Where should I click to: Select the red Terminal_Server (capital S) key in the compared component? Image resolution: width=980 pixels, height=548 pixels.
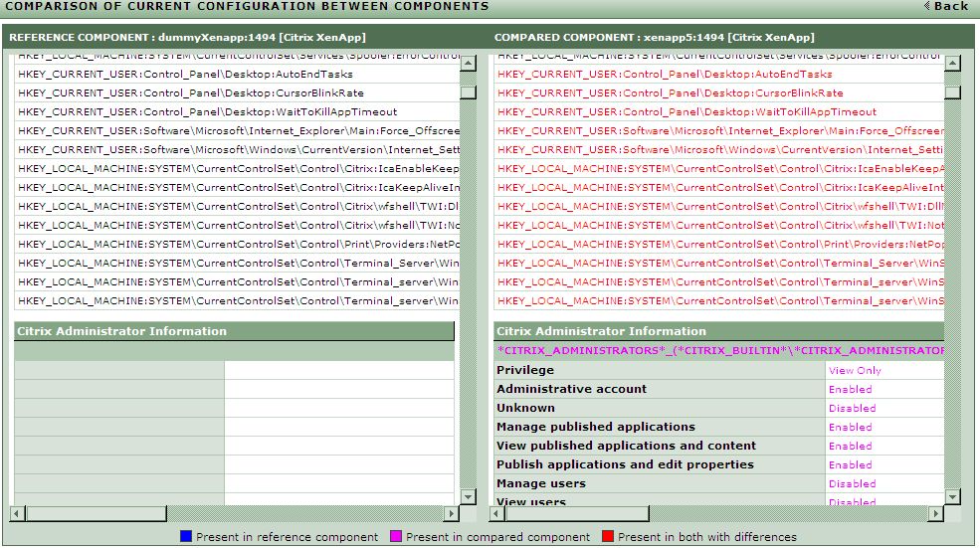pyautogui.click(x=720, y=264)
